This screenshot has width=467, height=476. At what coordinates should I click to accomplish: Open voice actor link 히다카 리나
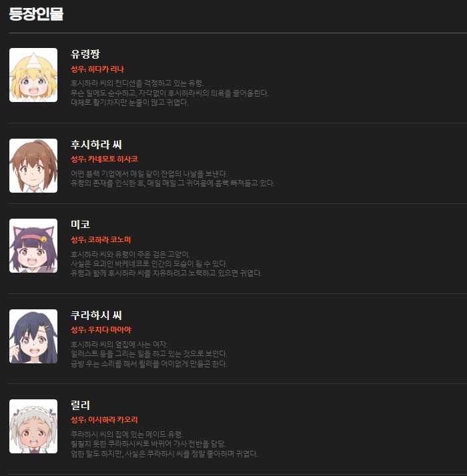click(x=106, y=69)
